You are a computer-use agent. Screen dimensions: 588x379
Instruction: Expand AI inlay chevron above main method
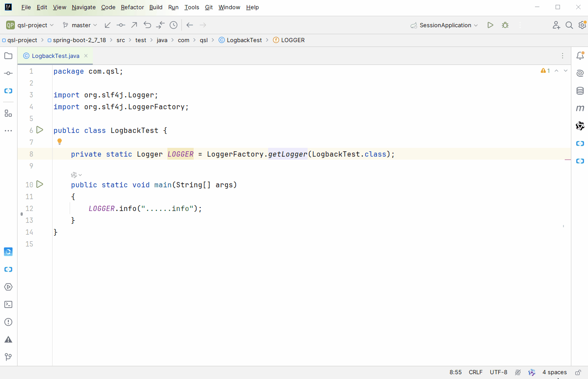pos(80,175)
